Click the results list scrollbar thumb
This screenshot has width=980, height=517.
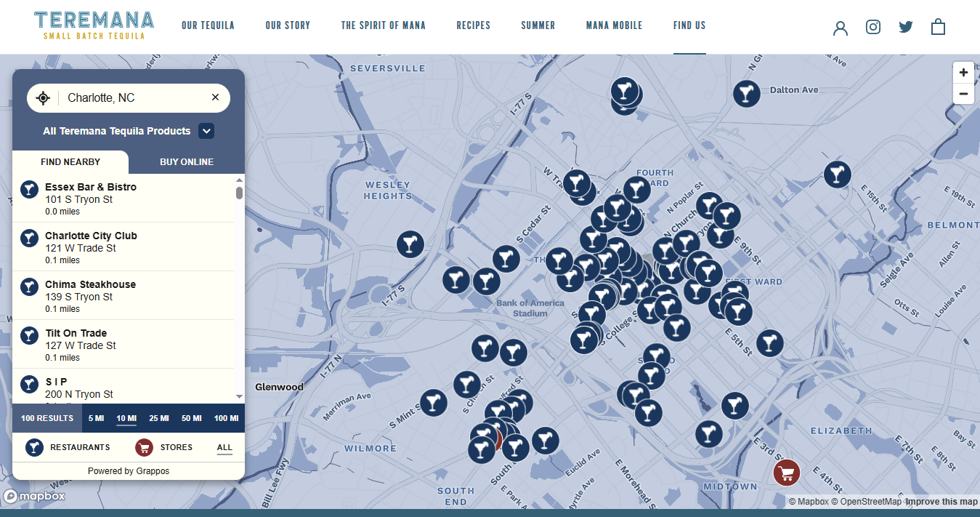[239, 193]
